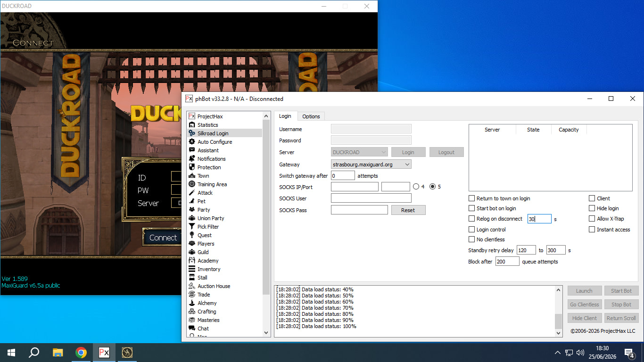Open the Windows Start menu
This screenshot has width=644, height=362.
(11, 353)
